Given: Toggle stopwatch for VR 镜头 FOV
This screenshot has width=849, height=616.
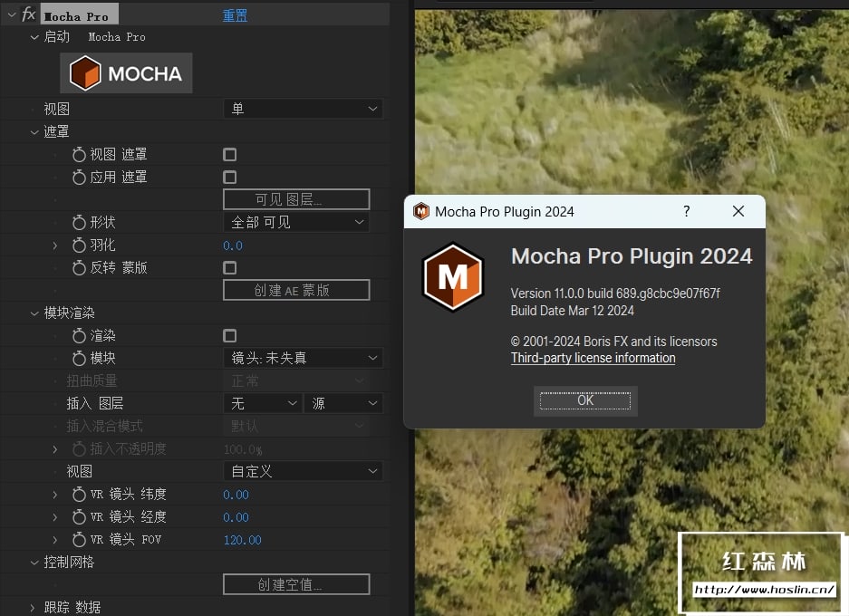Looking at the screenshot, I should click(79, 540).
